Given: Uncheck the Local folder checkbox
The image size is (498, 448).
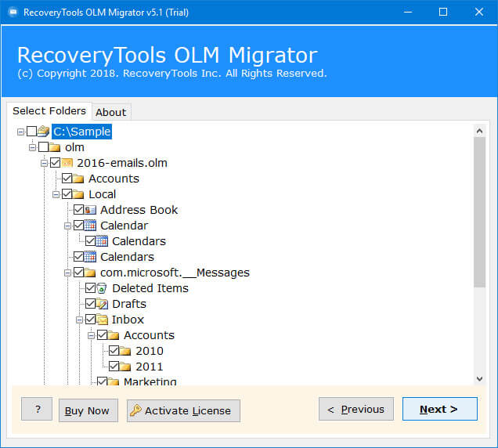Looking at the screenshot, I should 67,193.
